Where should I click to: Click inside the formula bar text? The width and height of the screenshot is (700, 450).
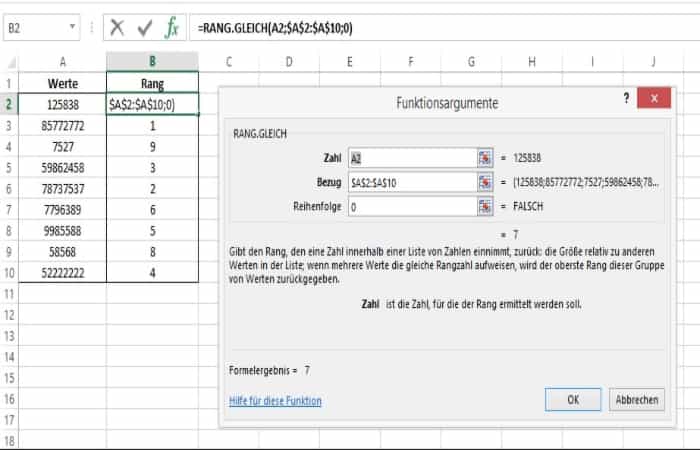275,28
